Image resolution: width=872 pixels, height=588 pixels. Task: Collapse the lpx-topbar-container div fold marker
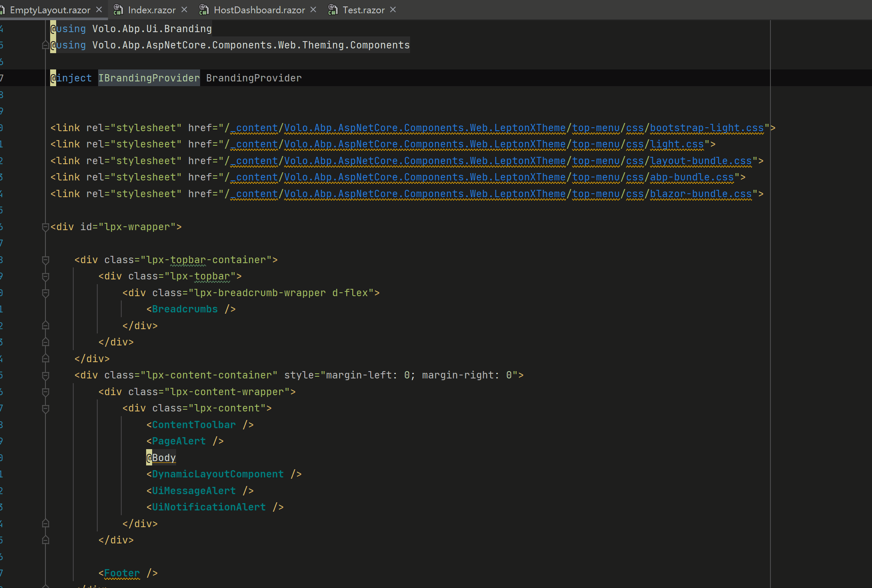click(x=45, y=260)
